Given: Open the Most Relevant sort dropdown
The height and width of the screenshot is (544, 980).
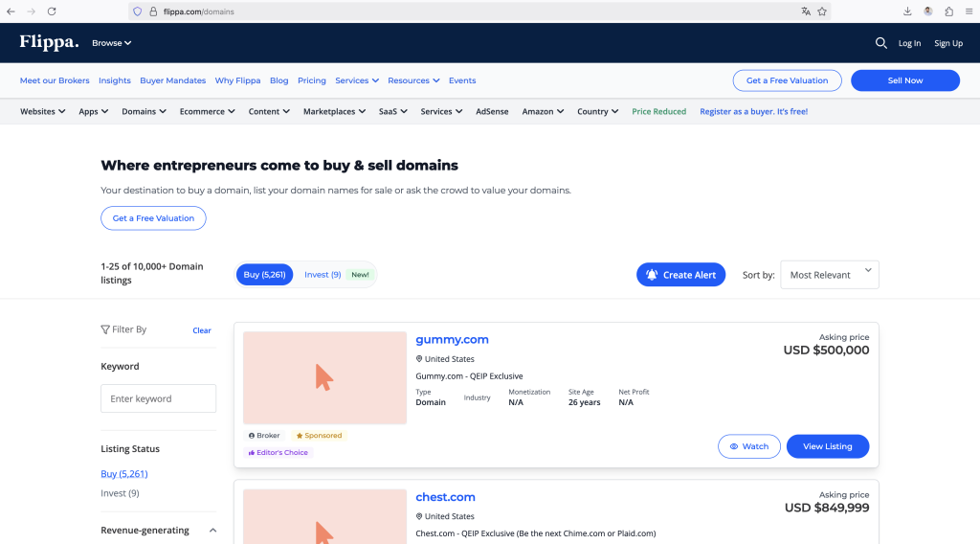Looking at the screenshot, I should click(x=829, y=275).
